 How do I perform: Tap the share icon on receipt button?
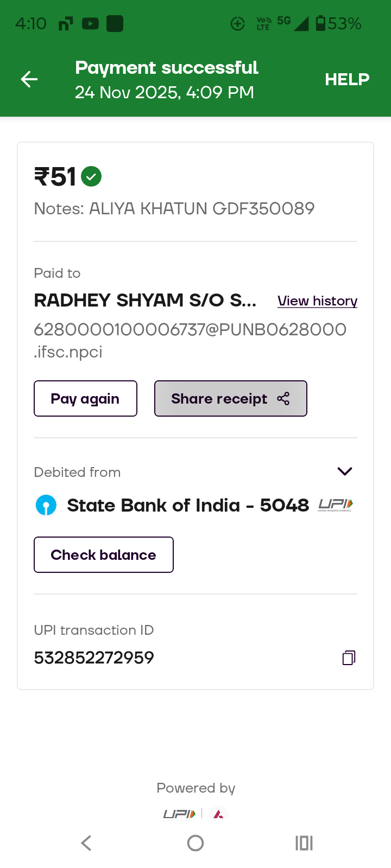(283, 399)
